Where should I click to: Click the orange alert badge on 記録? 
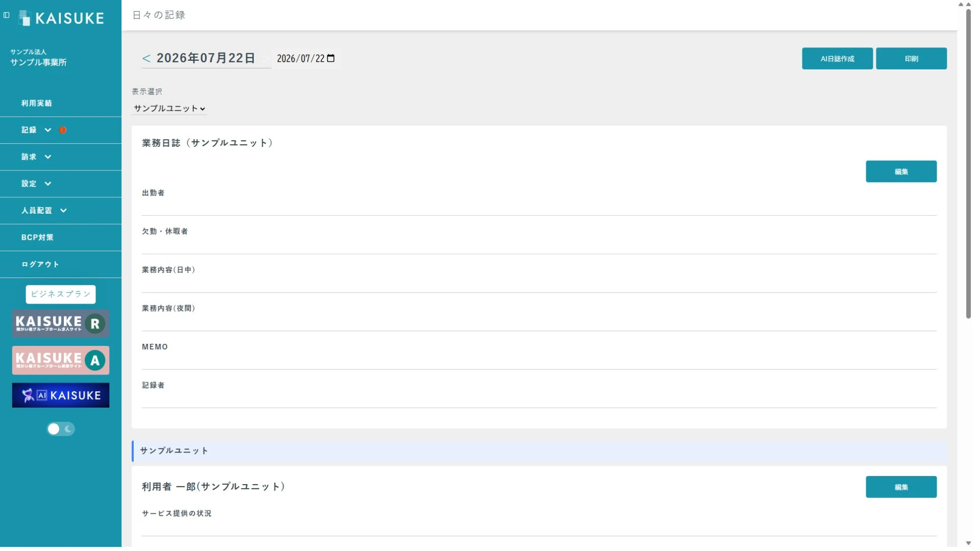click(63, 130)
